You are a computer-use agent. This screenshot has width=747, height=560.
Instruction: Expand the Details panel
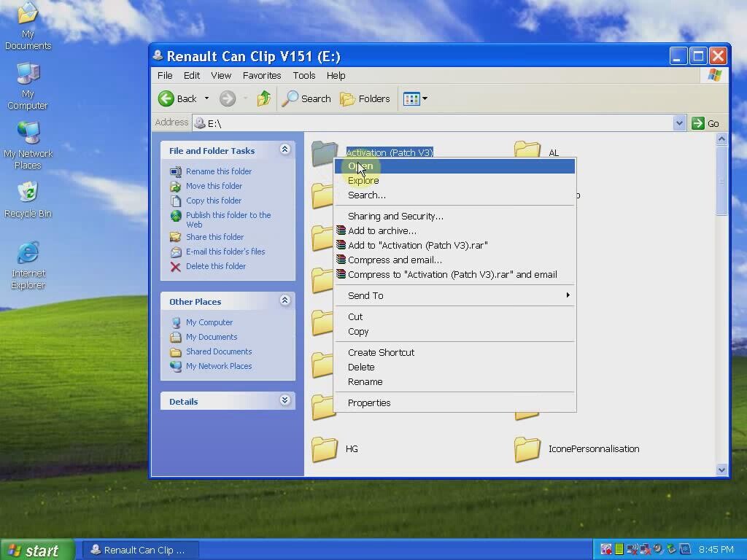[x=285, y=400]
